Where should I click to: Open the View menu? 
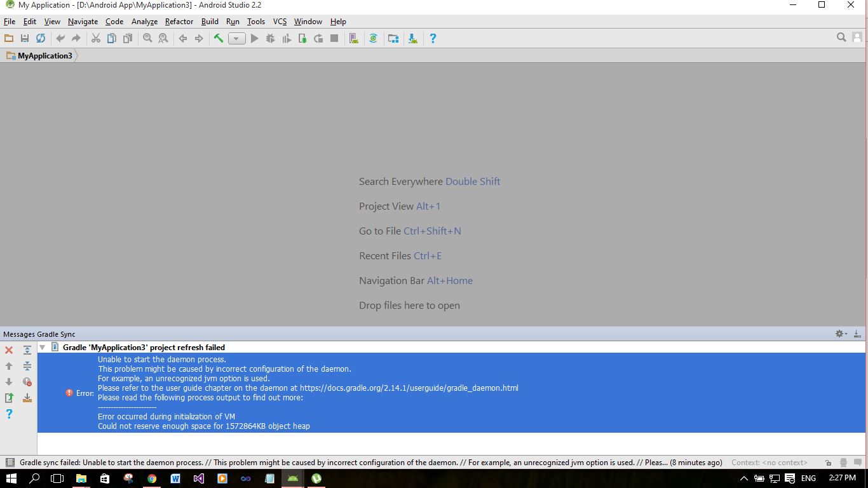[52, 22]
